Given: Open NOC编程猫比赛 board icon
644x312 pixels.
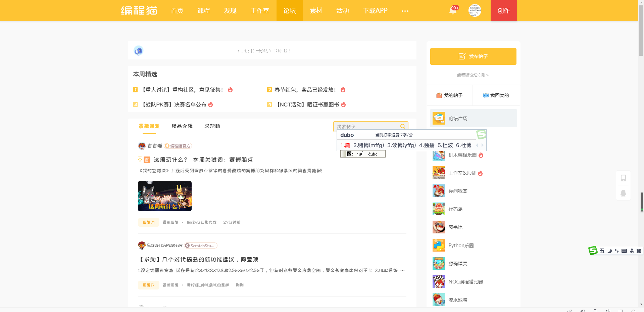Looking at the screenshot, I should pyautogui.click(x=439, y=281).
